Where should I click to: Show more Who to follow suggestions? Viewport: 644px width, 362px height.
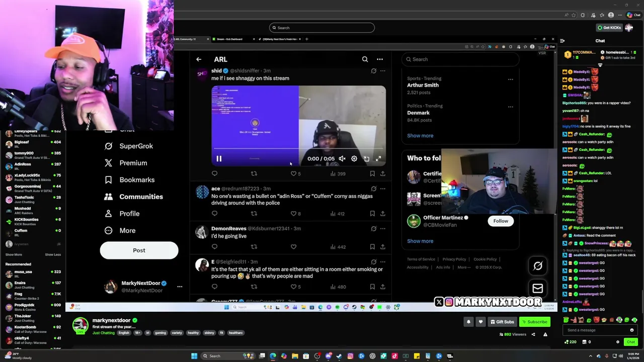pos(420,241)
